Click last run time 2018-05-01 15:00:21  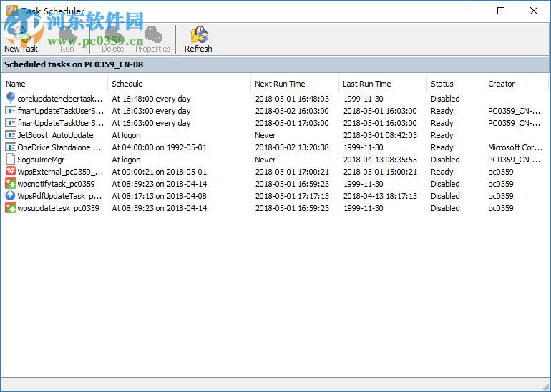380,172
